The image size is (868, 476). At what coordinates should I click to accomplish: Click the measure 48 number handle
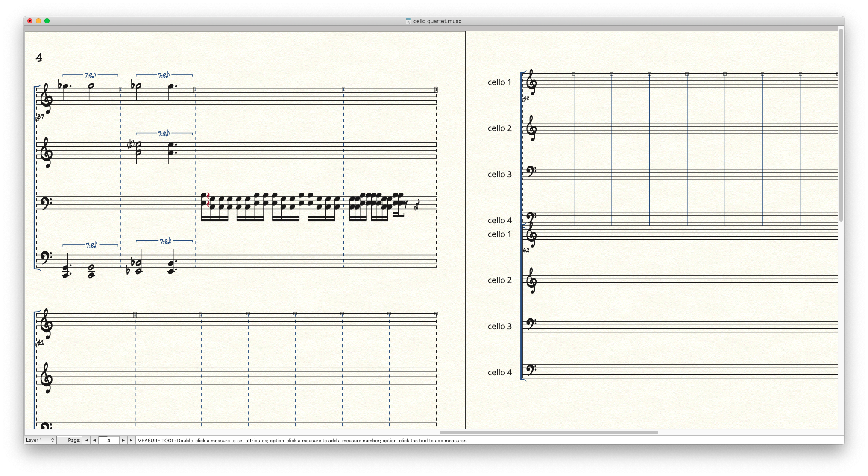coord(523,100)
